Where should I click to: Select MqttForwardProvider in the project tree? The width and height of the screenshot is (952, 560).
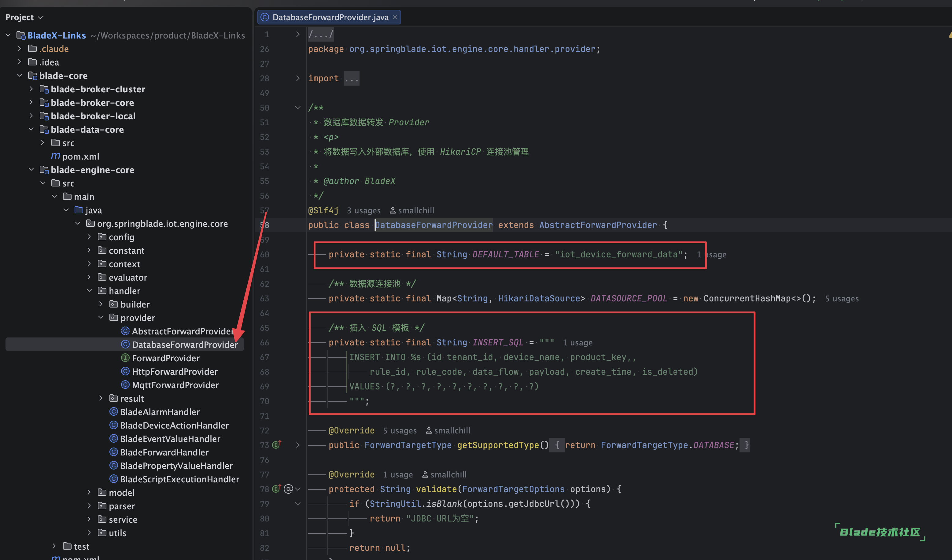pyautogui.click(x=175, y=385)
